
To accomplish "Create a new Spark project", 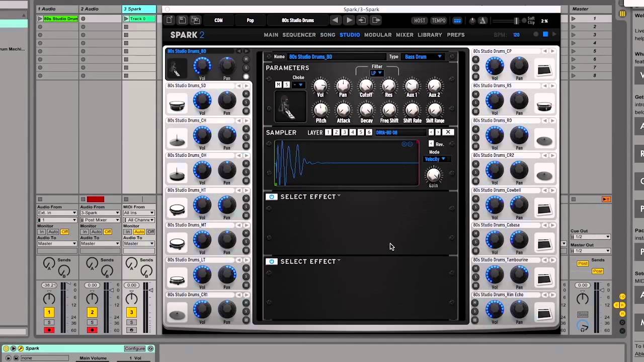I will tap(170, 20).
